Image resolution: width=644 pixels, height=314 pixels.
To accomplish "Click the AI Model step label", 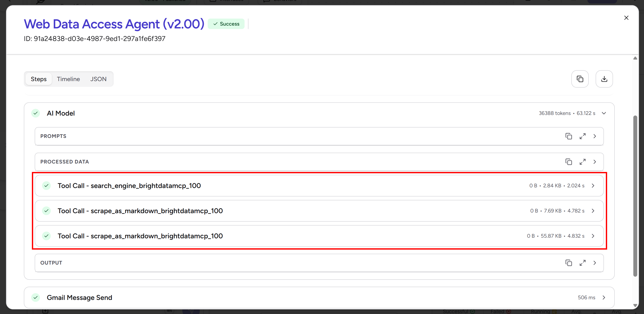I will [61, 113].
